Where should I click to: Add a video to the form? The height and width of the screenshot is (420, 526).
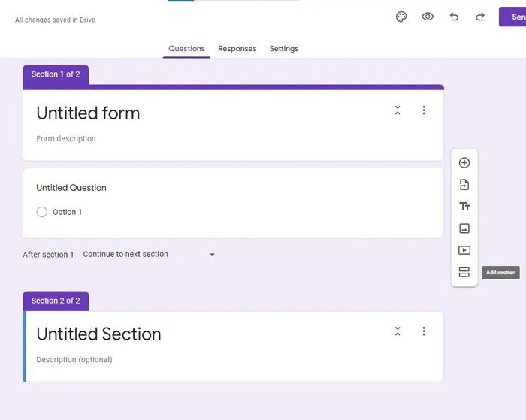(464, 250)
